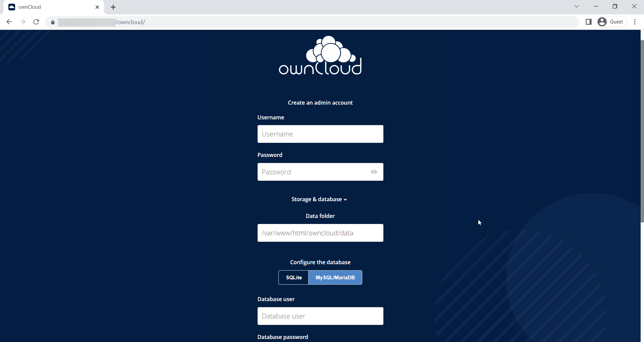Image resolution: width=644 pixels, height=342 pixels.
Task: Click the 'Data folder' label
Action: (320, 216)
